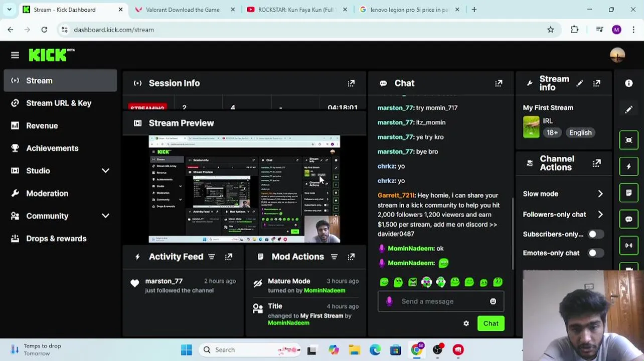Pop out the Session Info panel

coord(351,83)
